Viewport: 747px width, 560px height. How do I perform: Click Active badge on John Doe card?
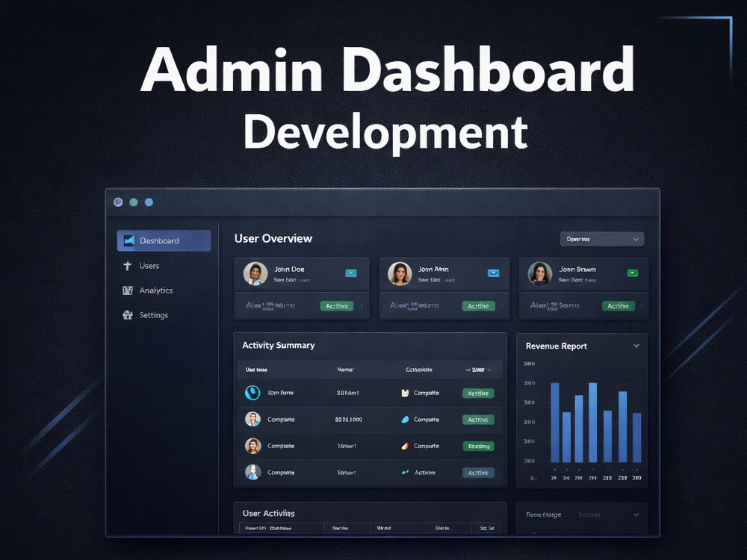337,306
